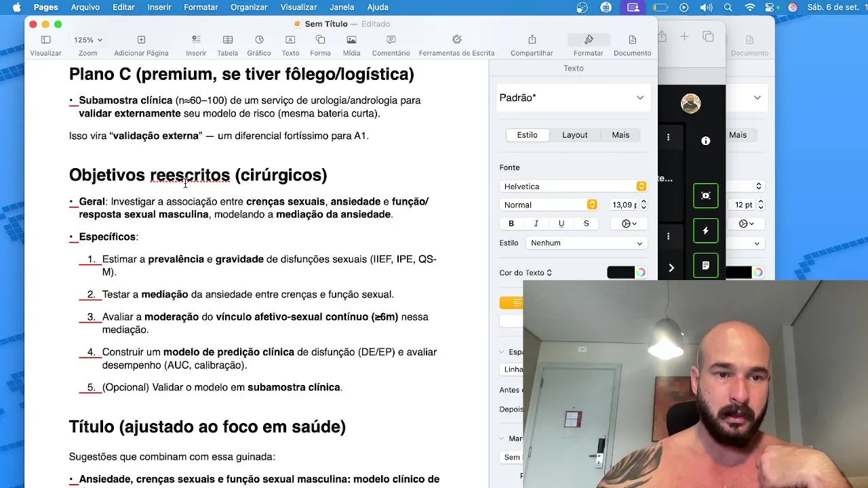Click the play circle menu bar icon

click(684, 7)
